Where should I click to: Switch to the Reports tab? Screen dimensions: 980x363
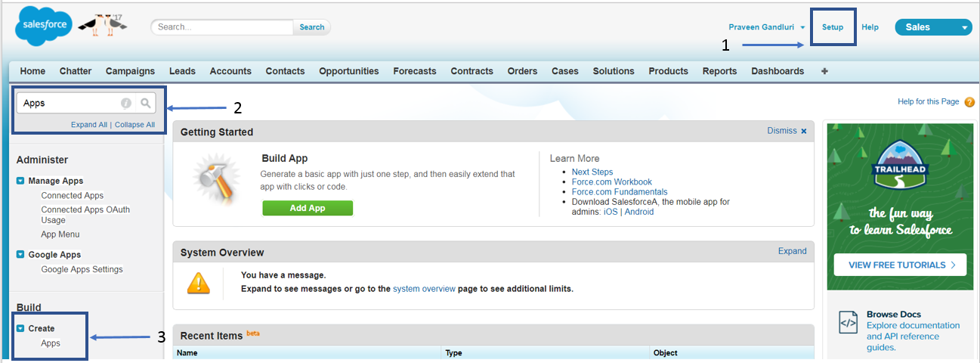[719, 71]
